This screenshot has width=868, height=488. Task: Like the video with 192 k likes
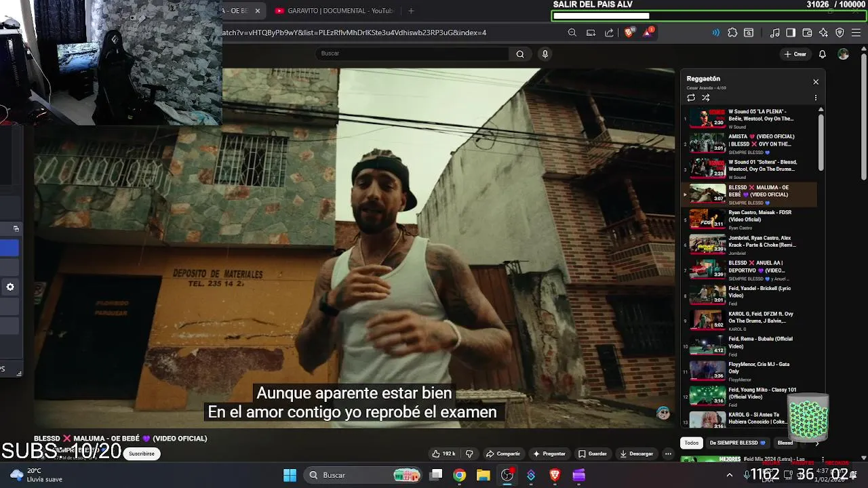[444, 453]
